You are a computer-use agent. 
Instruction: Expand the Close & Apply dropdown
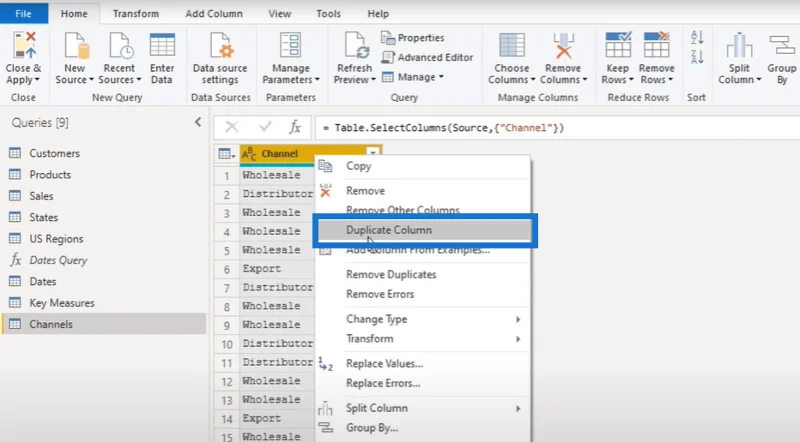pos(37,80)
